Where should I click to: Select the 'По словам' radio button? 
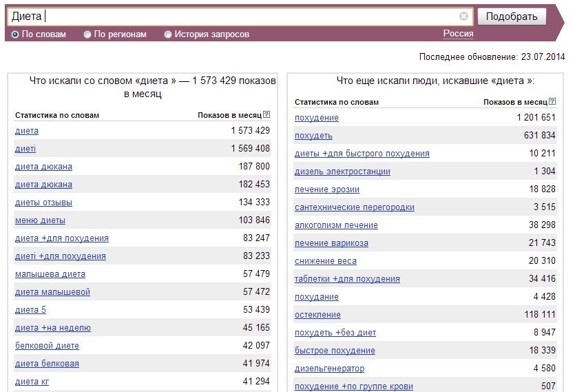(x=15, y=34)
